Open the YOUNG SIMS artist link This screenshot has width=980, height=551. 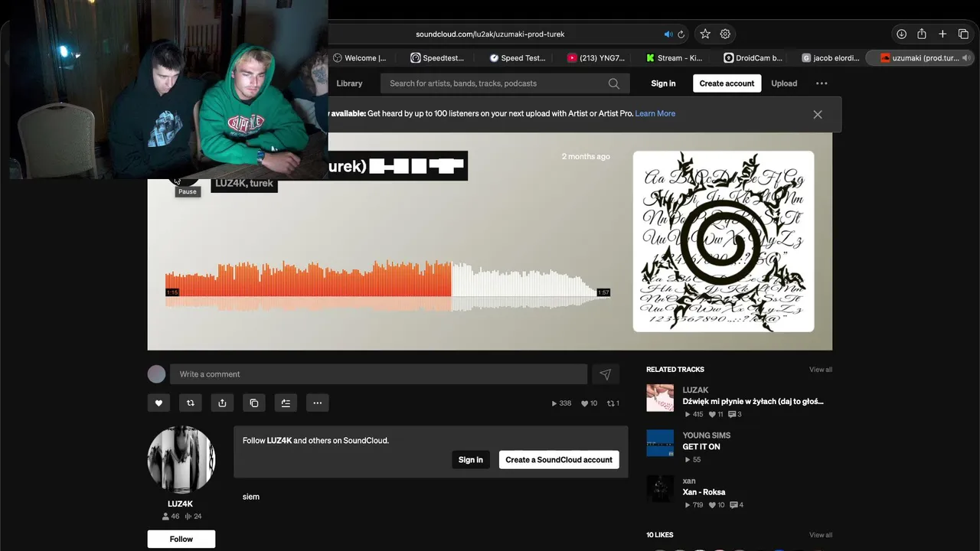[707, 435]
